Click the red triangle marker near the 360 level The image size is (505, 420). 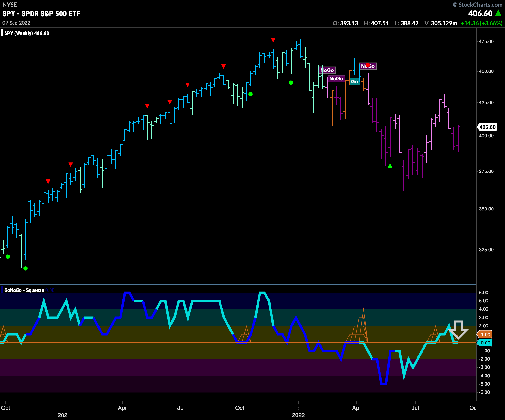[48, 181]
